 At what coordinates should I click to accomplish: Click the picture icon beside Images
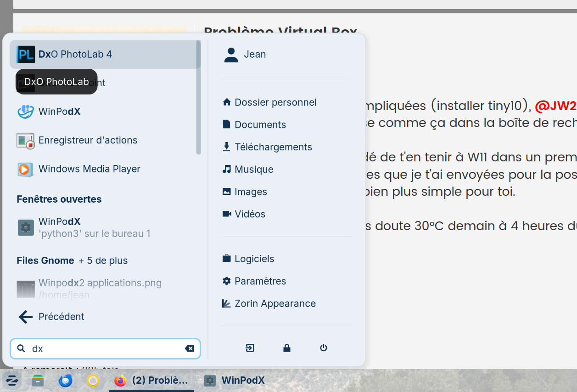226,192
